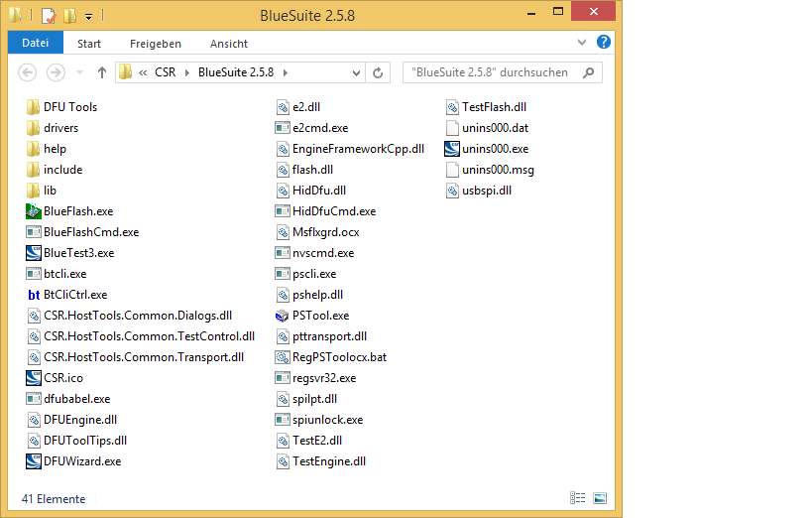The image size is (812, 518).
Task: Select the include folder
Action: (x=55, y=170)
